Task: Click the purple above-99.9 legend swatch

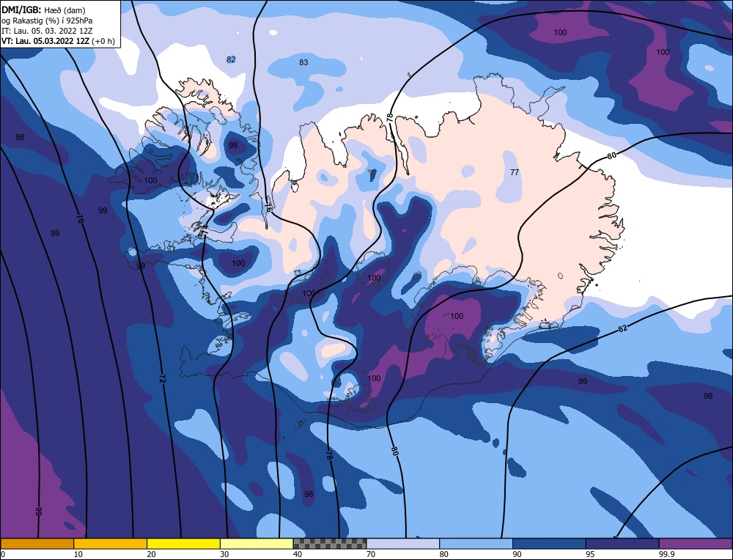Action: click(x=696, y=543)
